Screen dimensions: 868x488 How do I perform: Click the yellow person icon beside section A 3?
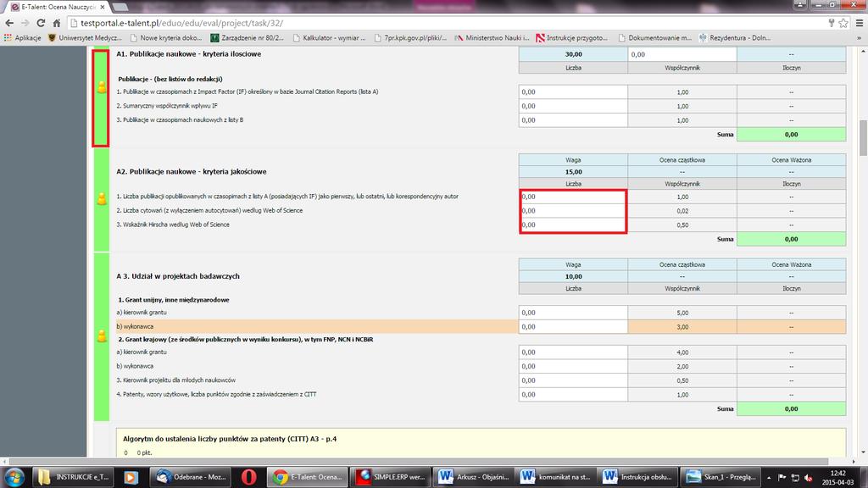click(102, 335)
